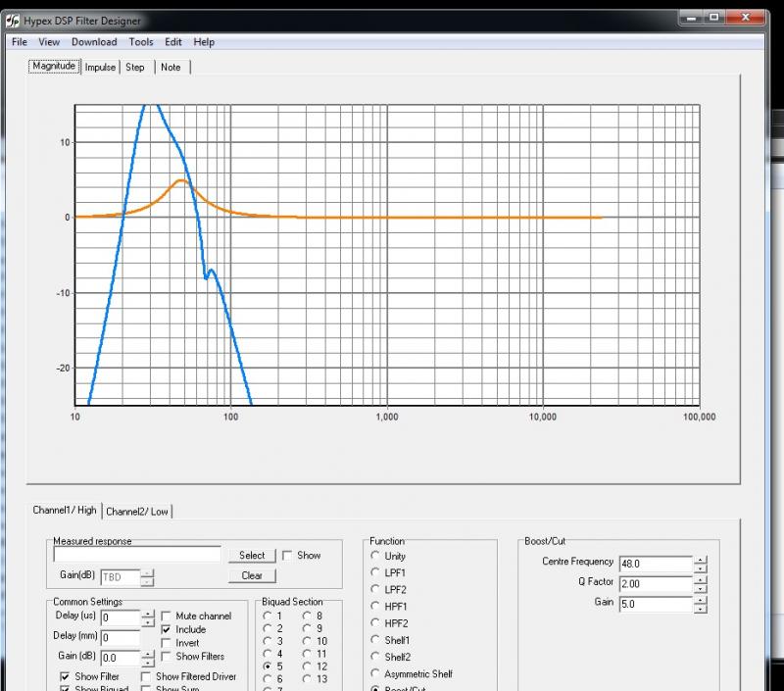Select biquad section 8
The width and height of the screenshot is (784, 691).
[308, 616]
